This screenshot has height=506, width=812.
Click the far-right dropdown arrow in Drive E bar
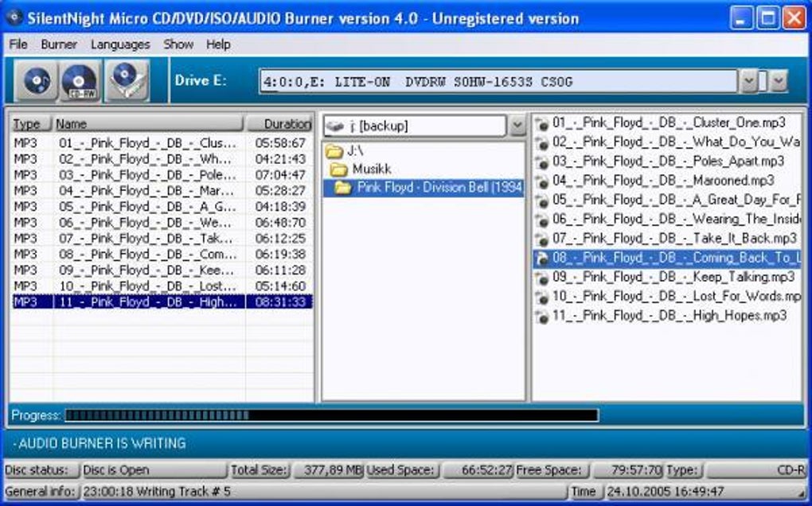click(779, 81)
